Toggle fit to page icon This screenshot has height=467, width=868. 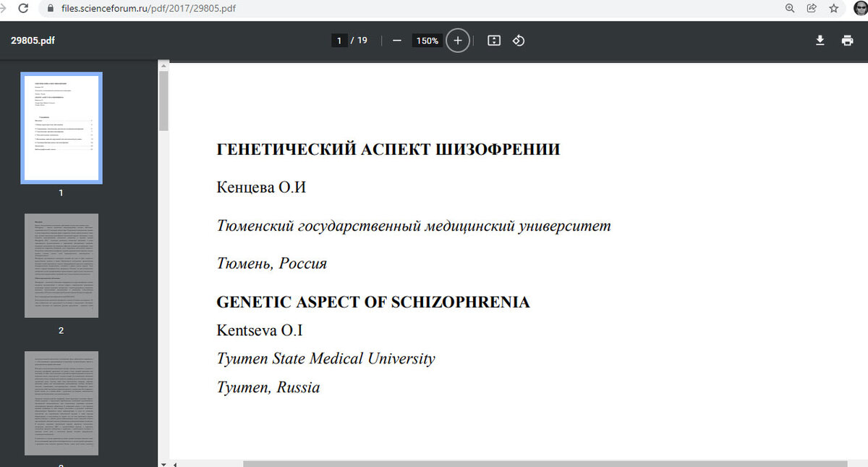pos(494,41)
